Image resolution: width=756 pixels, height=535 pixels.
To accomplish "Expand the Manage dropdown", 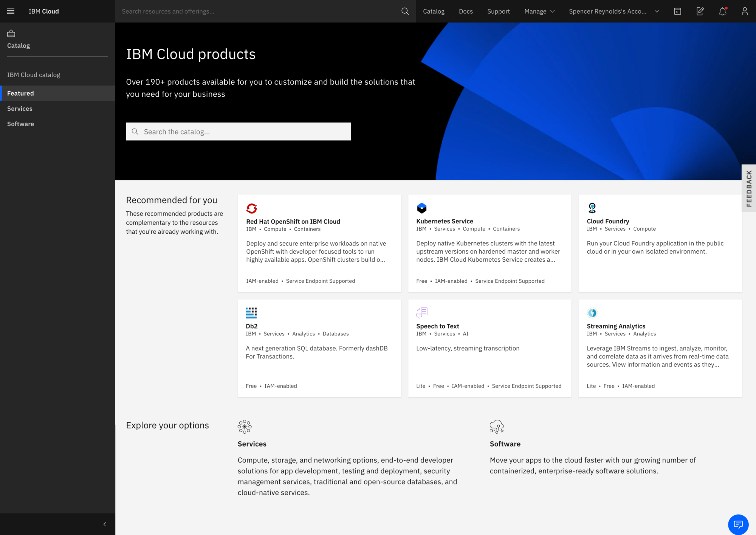I will pos(539,11).
